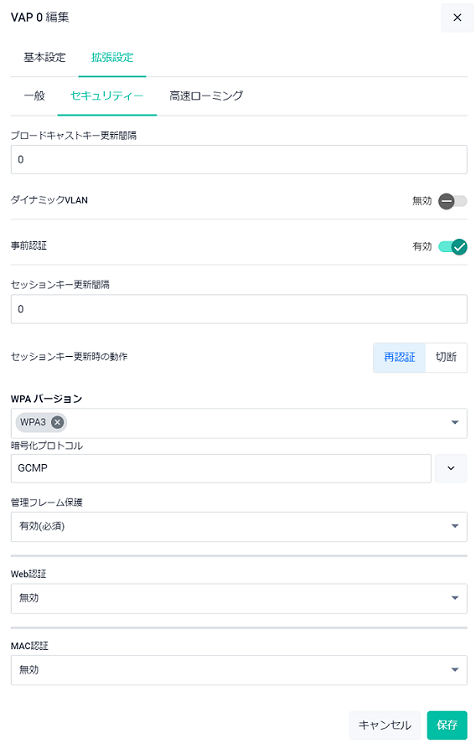Focus the ブロードキャストキー更新間隔 input field
Viewport: 476px width, 743px height.
[x=239, y=160]
